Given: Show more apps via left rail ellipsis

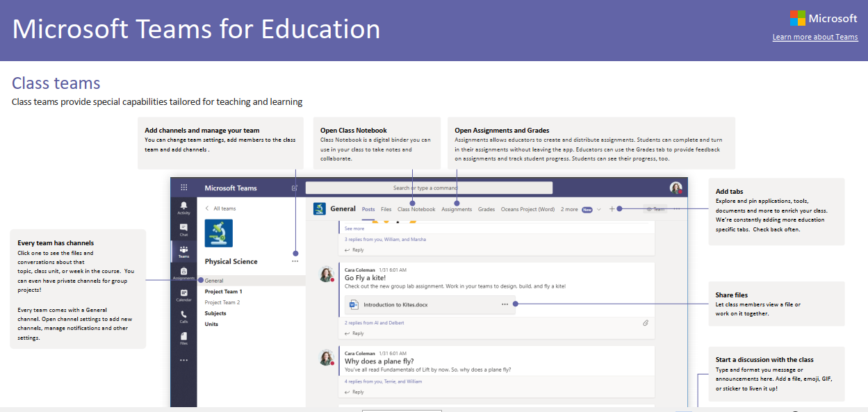Looking at the screenshot, I should tap(183, 360).
